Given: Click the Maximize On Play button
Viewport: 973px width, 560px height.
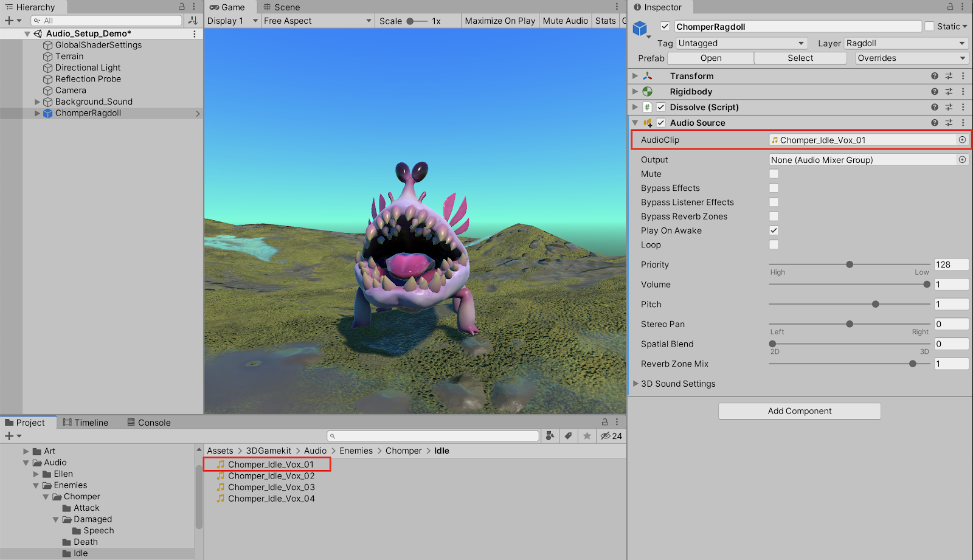Looking at the screenshot, I should (500, 21).
